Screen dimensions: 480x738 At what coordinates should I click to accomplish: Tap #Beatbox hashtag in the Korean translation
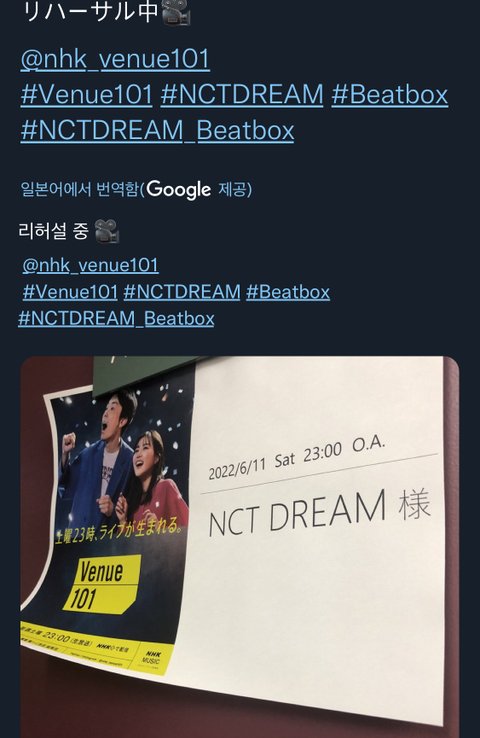click(288, 292)
